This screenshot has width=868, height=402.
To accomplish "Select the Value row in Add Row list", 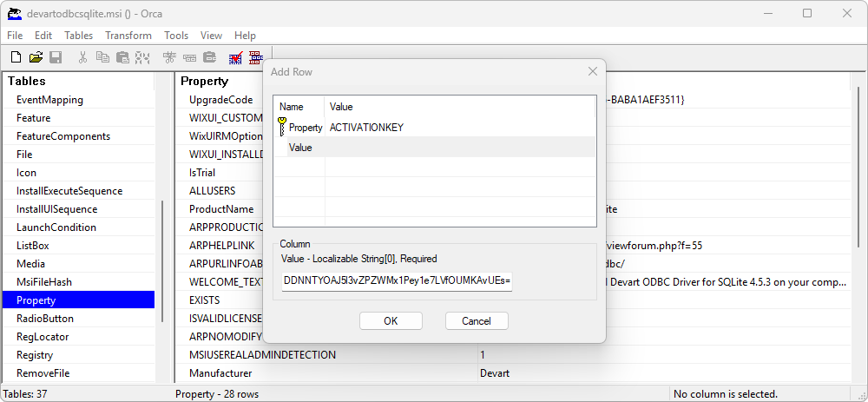I will [435, 148].
